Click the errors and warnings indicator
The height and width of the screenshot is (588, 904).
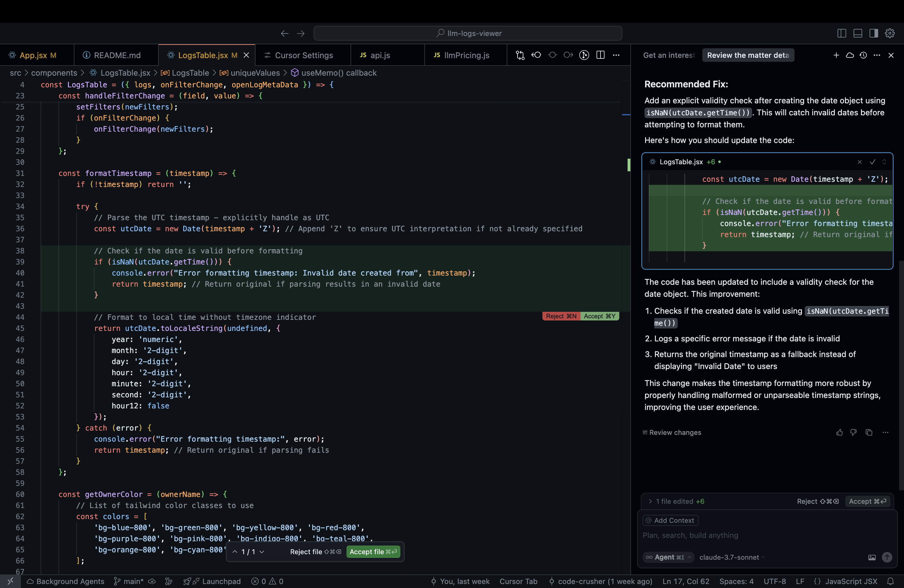267,581
